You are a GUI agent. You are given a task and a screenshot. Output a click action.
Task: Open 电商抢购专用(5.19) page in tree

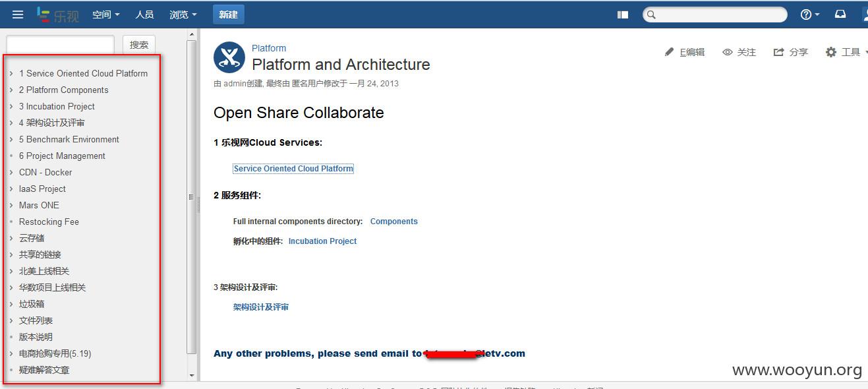[x=55, y=353]
